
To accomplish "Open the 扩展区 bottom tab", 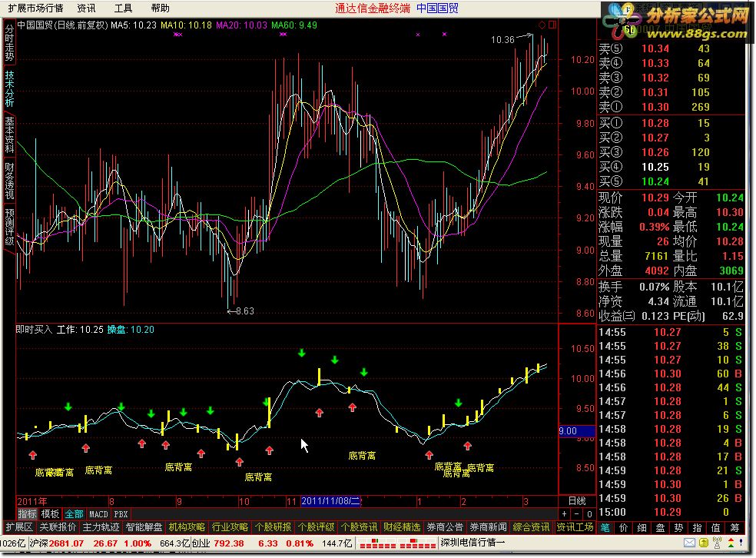I will [x=18, y=527].
